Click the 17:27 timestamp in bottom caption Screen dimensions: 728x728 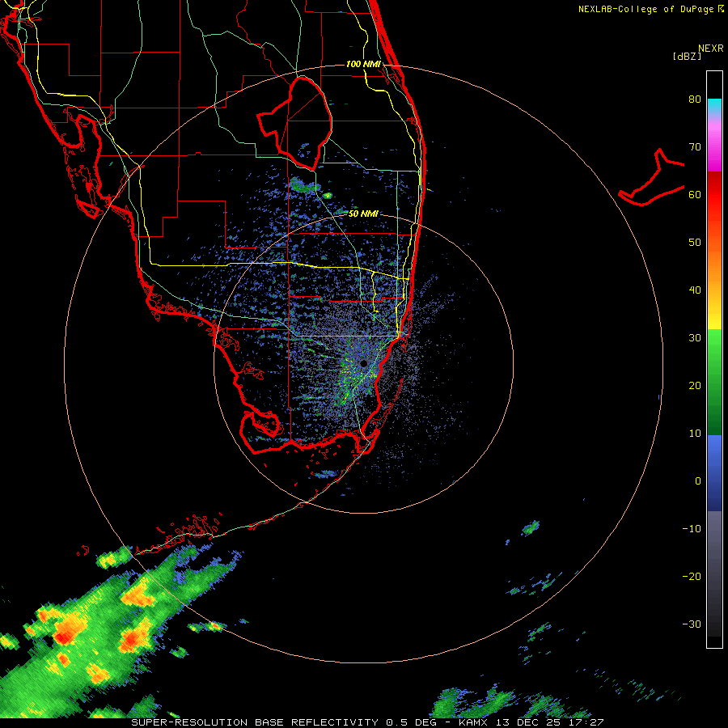586,722
